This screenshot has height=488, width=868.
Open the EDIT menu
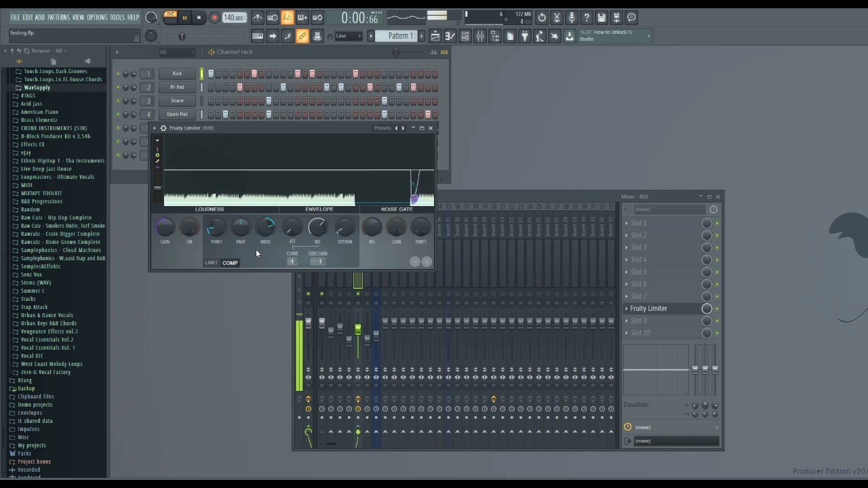click(28, 18)
